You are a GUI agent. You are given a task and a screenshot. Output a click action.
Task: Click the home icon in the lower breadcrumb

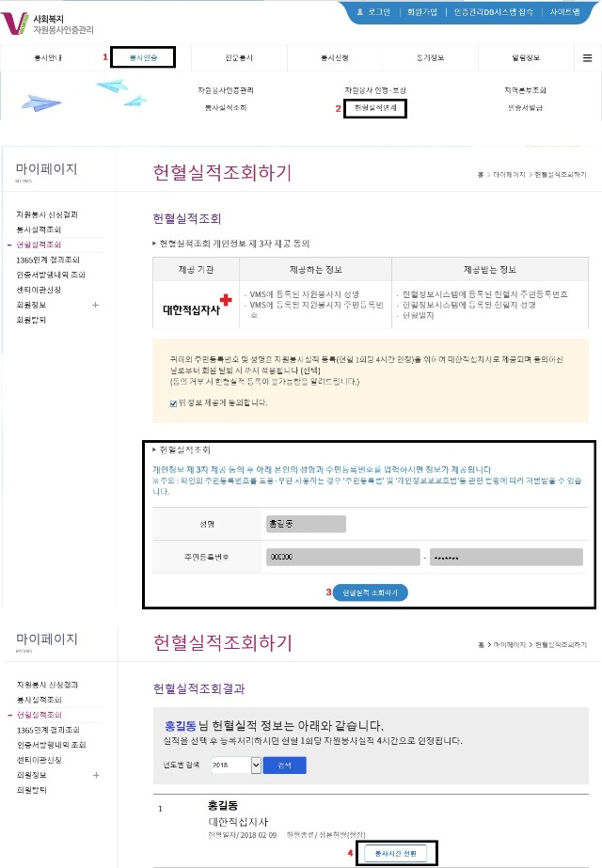pyautogui.click(x=481, y=645)
